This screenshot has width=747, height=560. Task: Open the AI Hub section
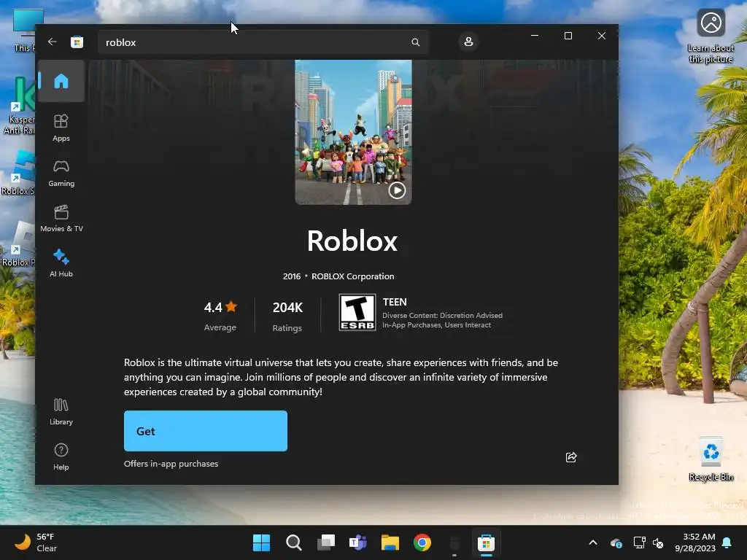click(x=61, y=263)
